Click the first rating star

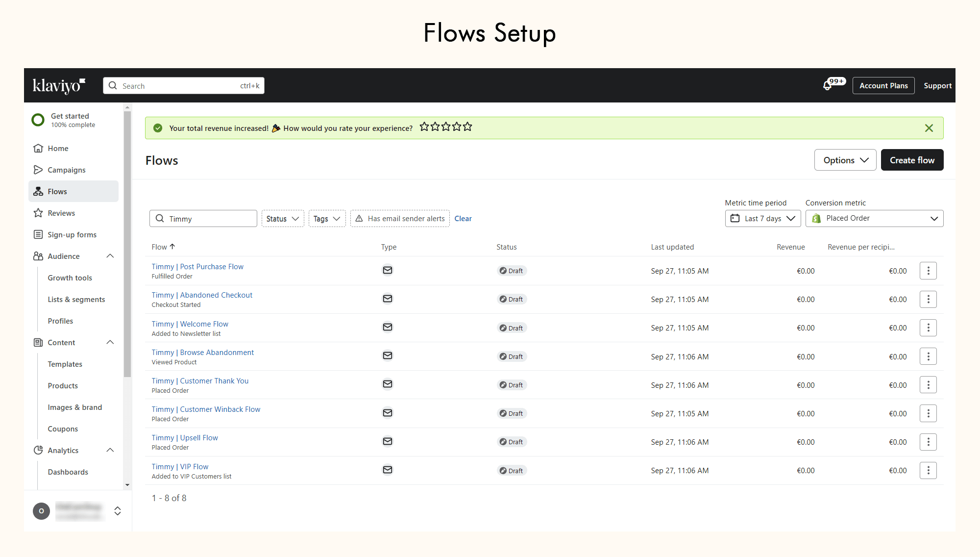click(x=424, y=127)
